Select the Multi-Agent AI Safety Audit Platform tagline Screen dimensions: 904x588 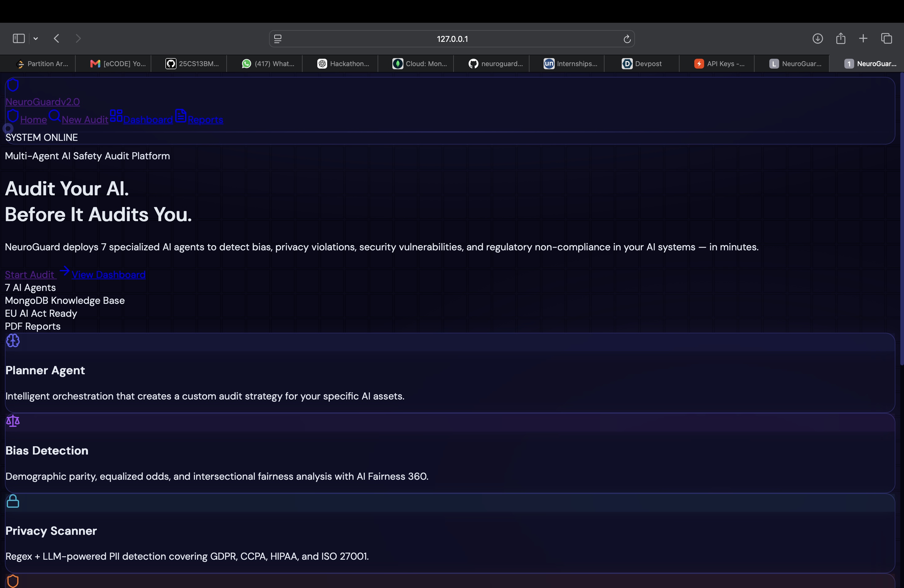(87, 156)
